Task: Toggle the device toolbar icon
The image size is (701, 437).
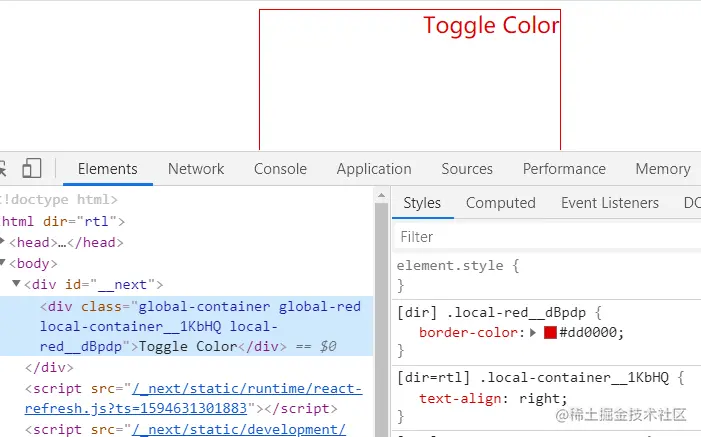Action: (x=31, y=169)
